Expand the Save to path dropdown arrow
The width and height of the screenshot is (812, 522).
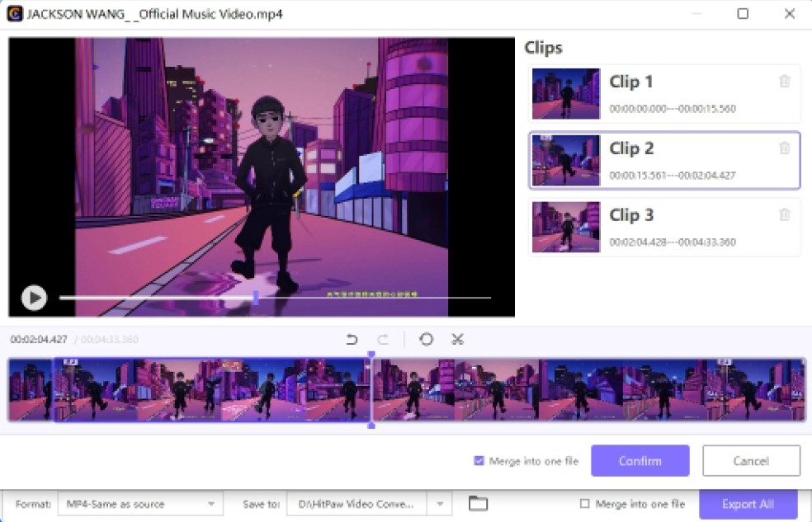coord(440,504)
